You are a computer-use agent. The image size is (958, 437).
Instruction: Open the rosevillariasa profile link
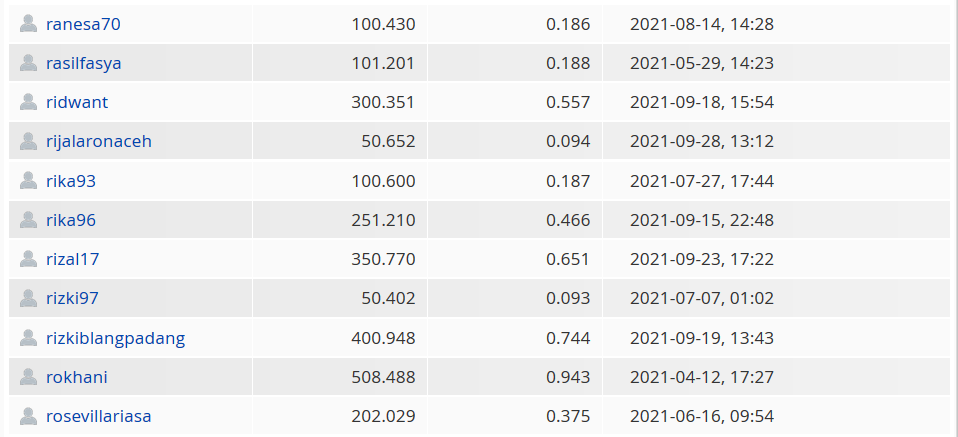pos(98,416)
